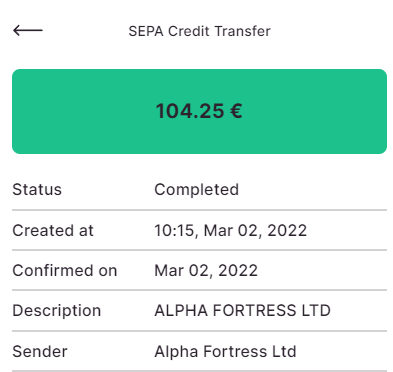The width and height of the screenshot is (393, 372).
Task: Click the word FORTRESS in the description
Action: point(254,311)
